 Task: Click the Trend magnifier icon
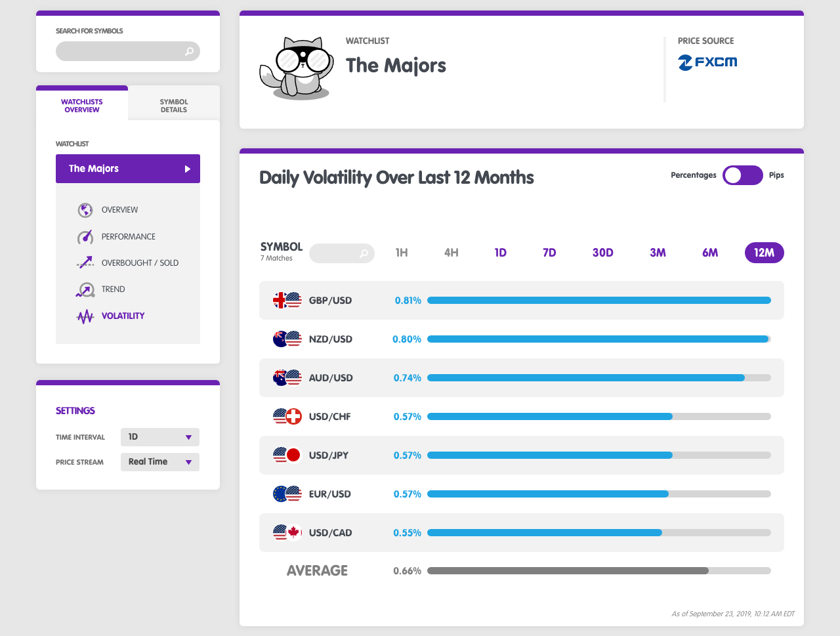tap(85, 289)
